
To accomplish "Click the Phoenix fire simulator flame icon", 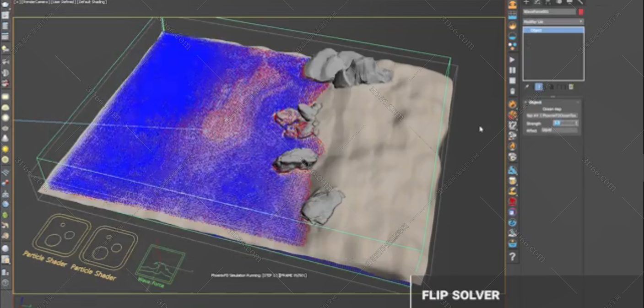I will (x=512, y=26).
